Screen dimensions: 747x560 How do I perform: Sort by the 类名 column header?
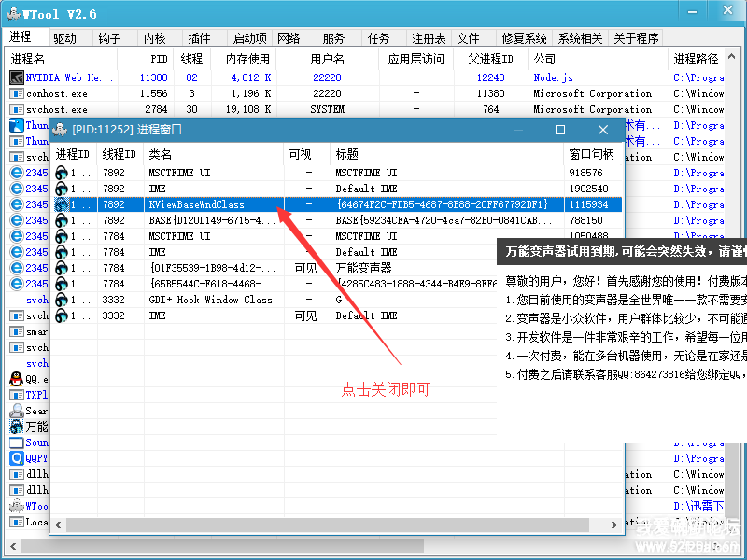[161, 154]
